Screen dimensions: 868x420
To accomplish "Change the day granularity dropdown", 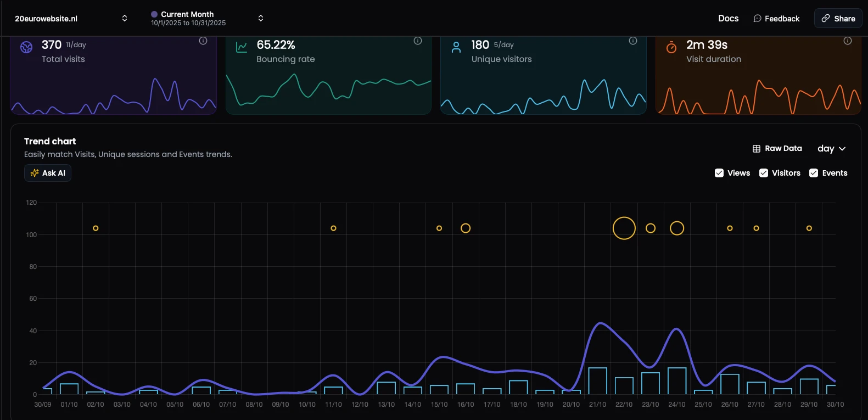I will tap(831, 149).
